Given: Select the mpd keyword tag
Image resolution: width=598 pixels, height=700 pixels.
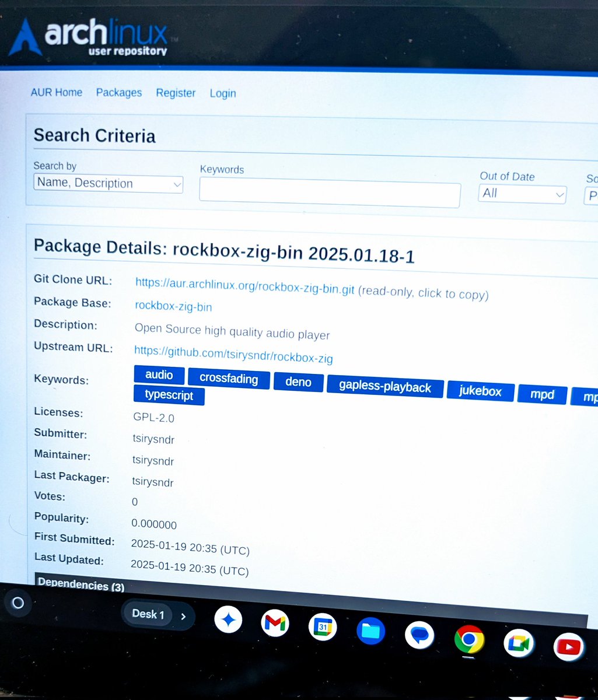Looking at the screenshot, I should [x=542, y=394].
